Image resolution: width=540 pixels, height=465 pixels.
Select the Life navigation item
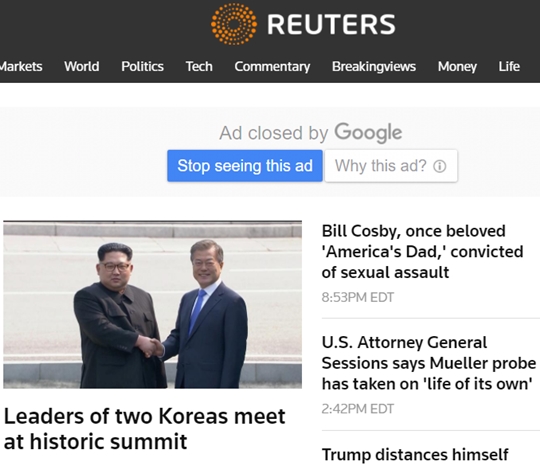pos(509,66)
